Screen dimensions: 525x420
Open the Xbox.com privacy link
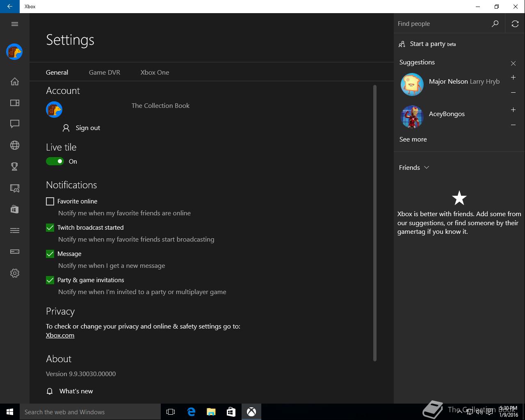60,335
